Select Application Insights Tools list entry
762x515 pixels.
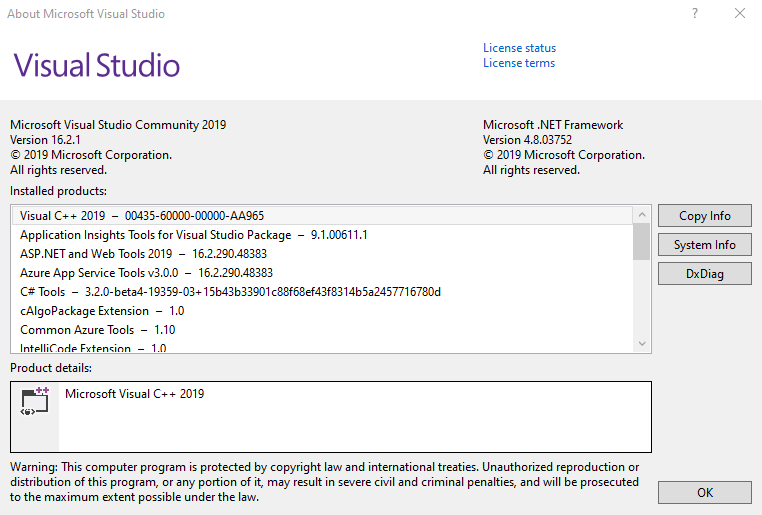[193, 235]
